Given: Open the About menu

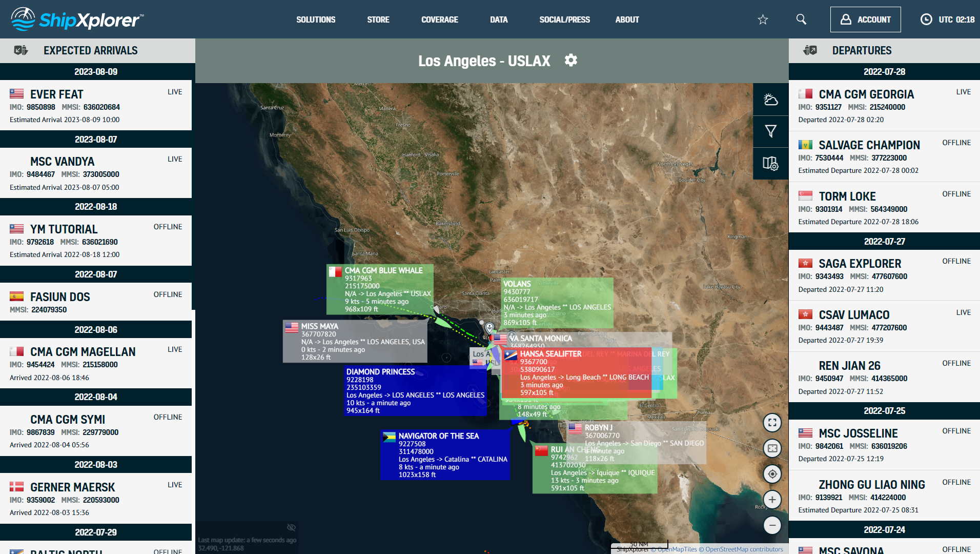Looking at the screenshot, I should (x=627, y=19).
